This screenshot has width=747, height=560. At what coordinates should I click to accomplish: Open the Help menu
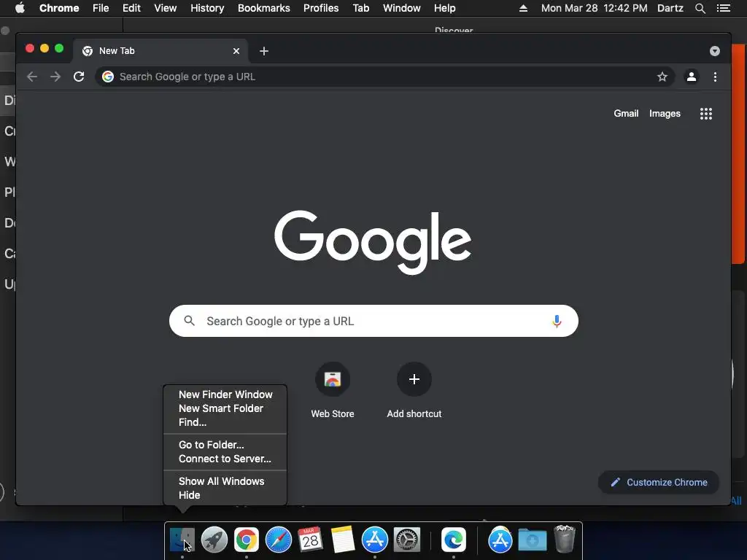coord(444,8)
